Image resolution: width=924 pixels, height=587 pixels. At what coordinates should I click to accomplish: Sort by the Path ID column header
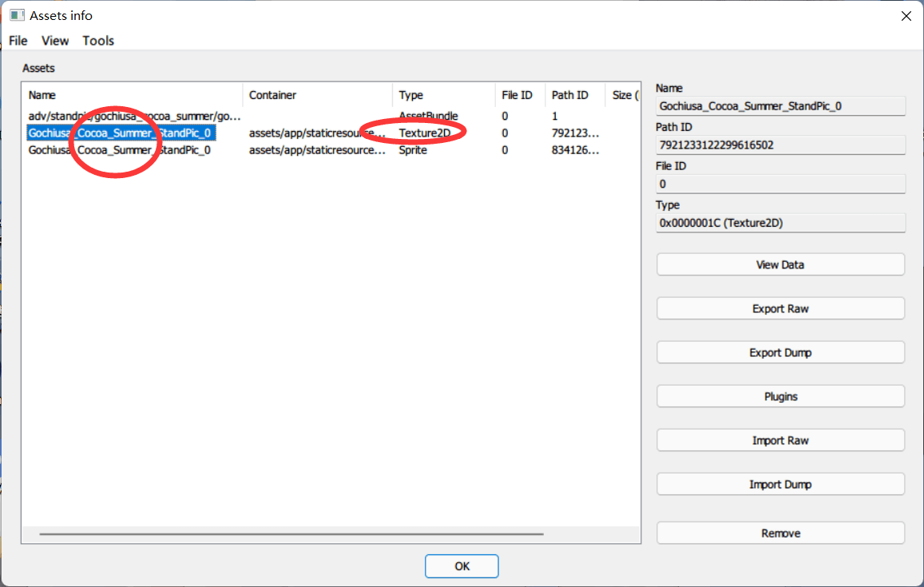(574, 95)
